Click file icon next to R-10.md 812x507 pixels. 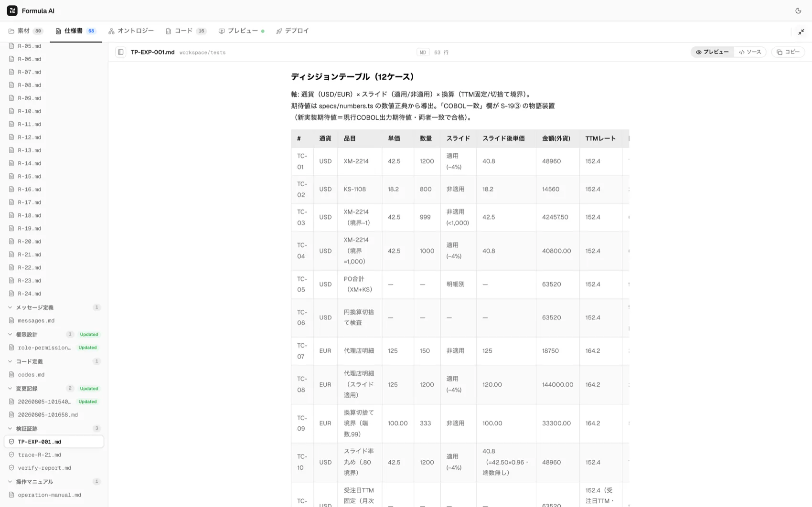[11, 111]
